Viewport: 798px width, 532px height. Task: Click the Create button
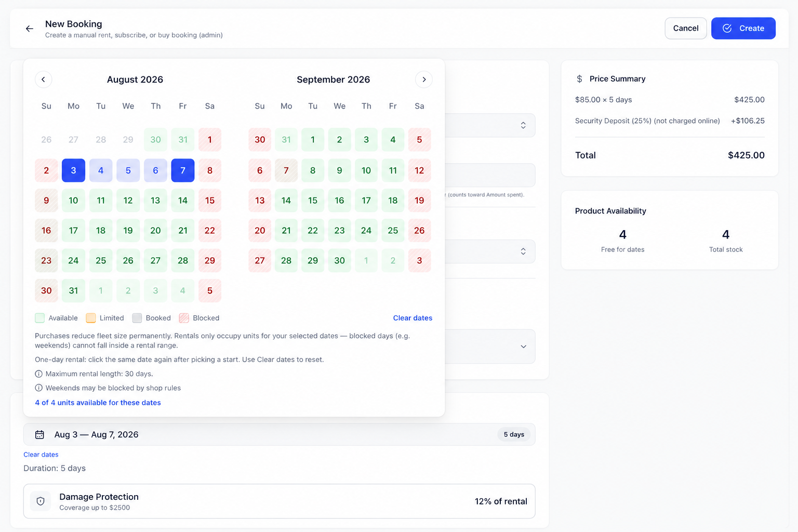pos(743,29)
